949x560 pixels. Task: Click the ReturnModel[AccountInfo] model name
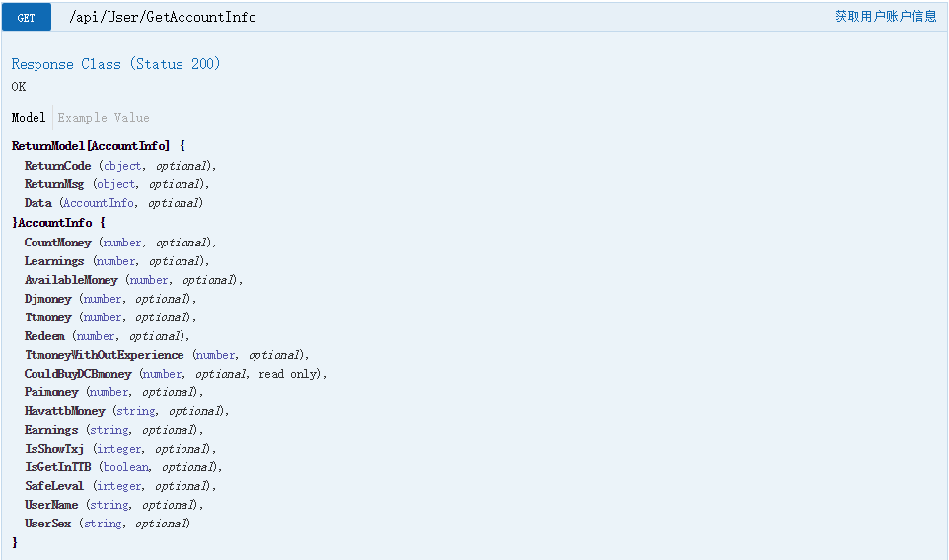(x=90, y=146)
